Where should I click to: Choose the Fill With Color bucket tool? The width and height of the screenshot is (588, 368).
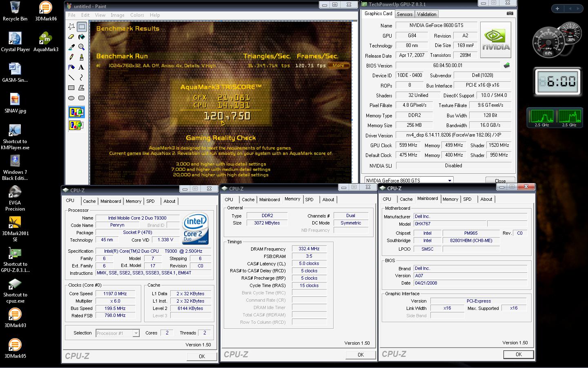[82, 37]
